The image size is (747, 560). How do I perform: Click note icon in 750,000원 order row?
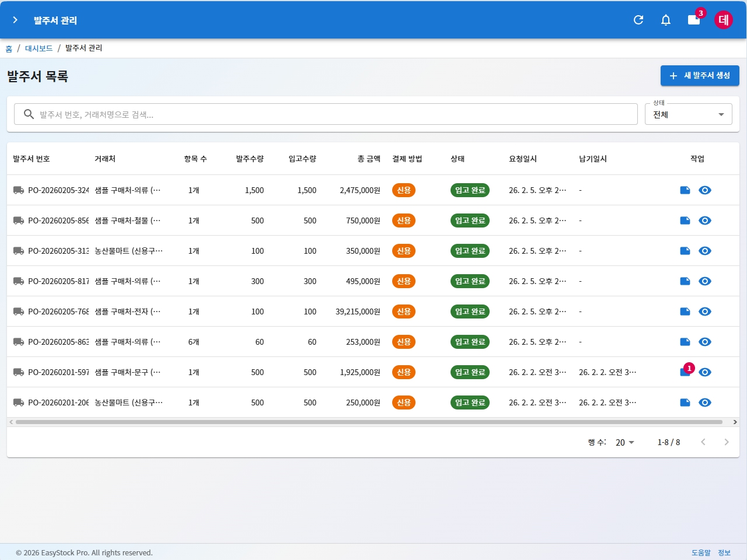(x=685, y=220)
